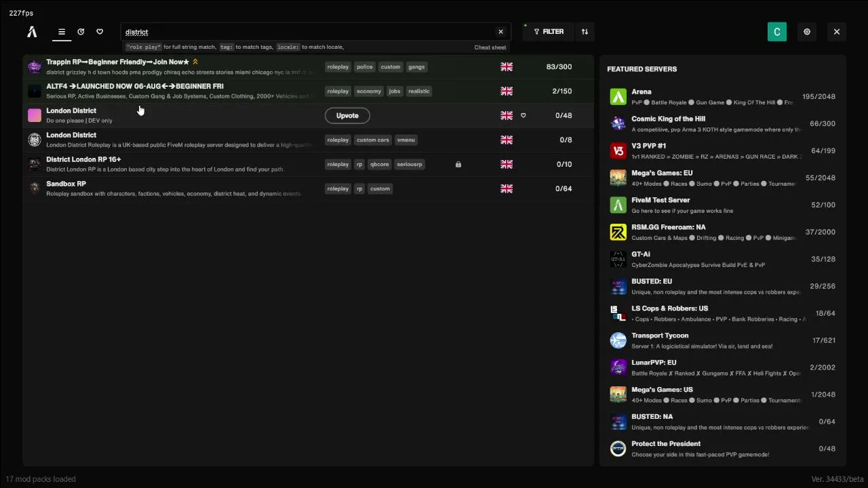Select the custom cars tag
The width and height of the screenshot is (868, 488).
(x=373, y=140)
